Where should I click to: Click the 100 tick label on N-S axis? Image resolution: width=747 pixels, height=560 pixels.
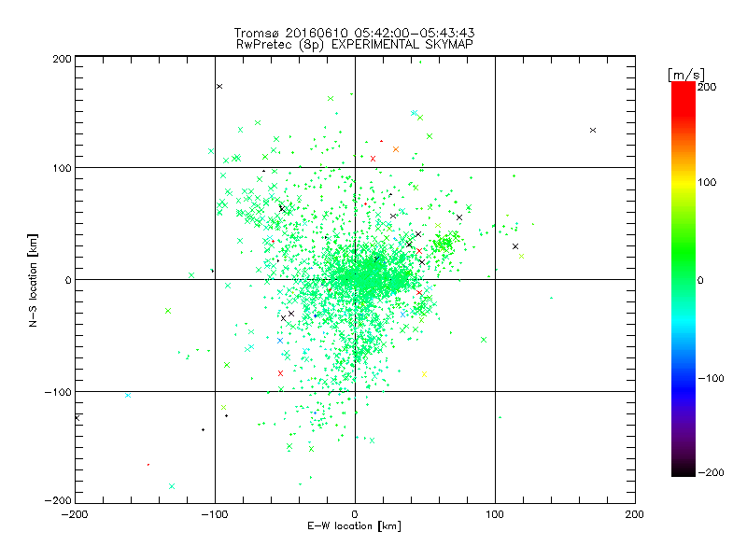coord(62,168)
